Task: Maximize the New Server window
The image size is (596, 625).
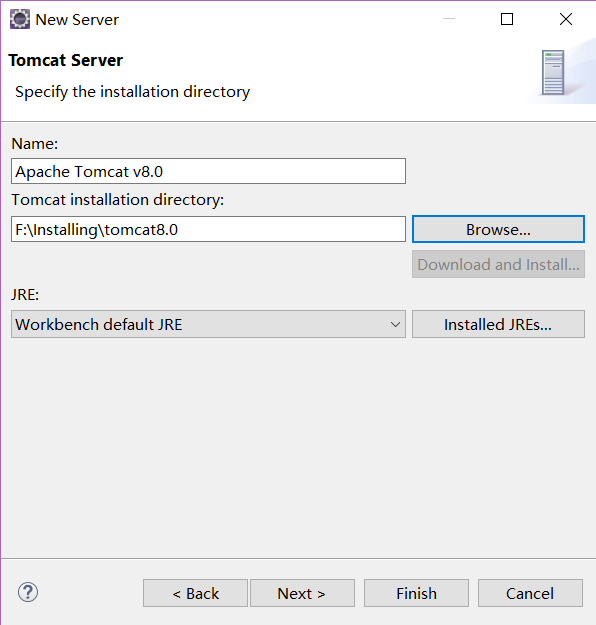Action: [507, 19]
